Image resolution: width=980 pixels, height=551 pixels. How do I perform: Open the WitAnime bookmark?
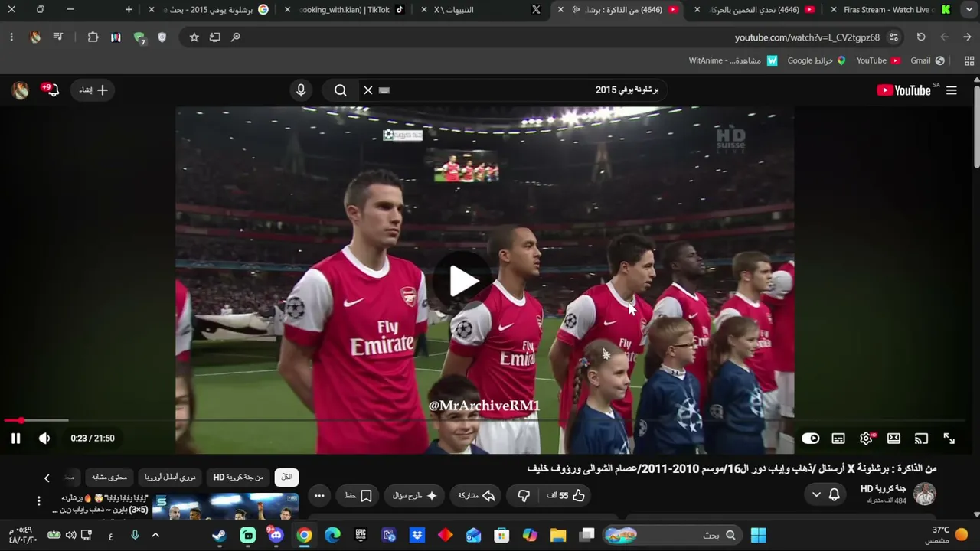733,60
